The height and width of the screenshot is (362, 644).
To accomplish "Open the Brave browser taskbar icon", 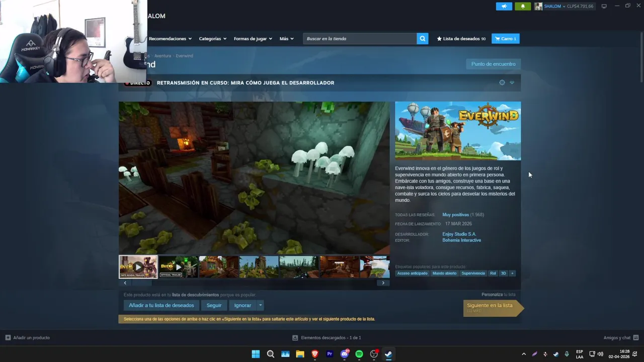I will pos(315,354).
